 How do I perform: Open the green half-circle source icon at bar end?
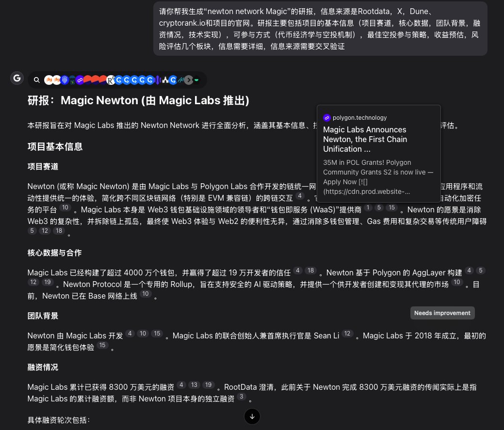point(196,80)
